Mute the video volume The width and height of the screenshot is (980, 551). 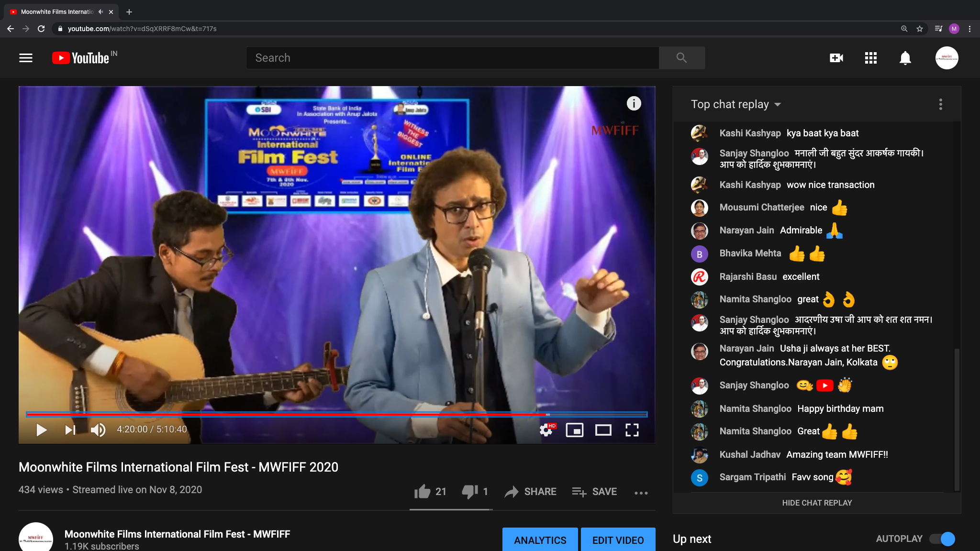98,430
